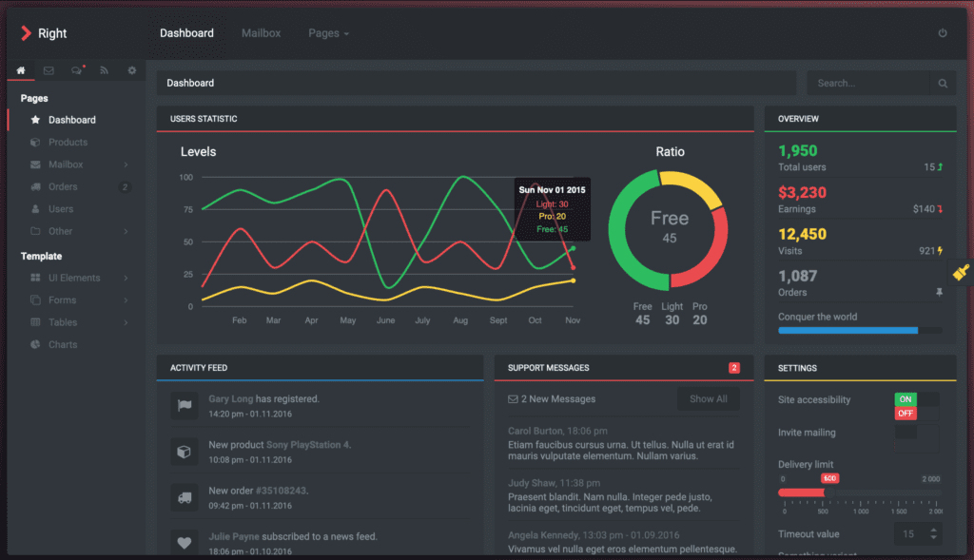Image resolution: width=974 pixels, height=560 pixels.
Task: Click the power icon in top bar
Action: coord(943,33)
